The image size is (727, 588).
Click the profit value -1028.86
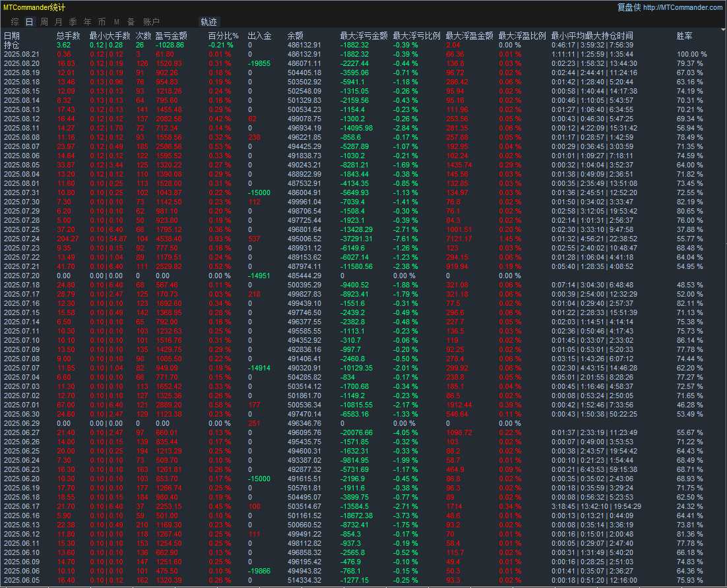[x=170, y=45]
